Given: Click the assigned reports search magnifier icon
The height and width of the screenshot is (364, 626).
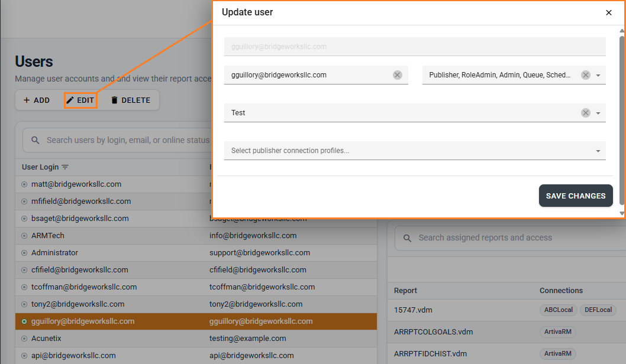Looking at the screenshot, I should tap(407, 238).
